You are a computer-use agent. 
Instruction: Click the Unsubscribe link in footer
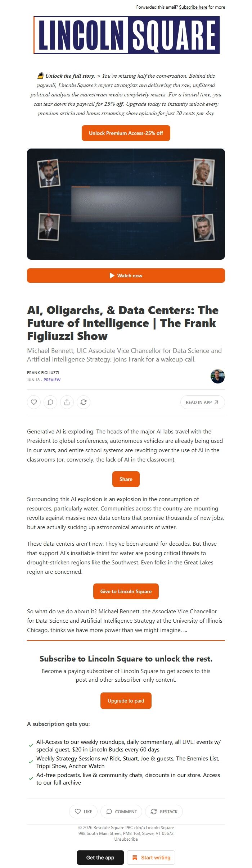coord(126,839)
